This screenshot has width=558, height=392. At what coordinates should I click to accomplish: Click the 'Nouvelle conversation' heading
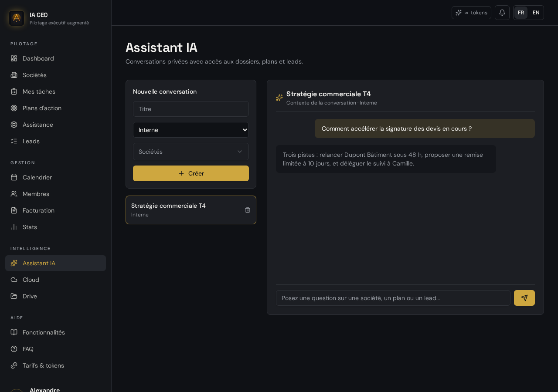[165, 91]
